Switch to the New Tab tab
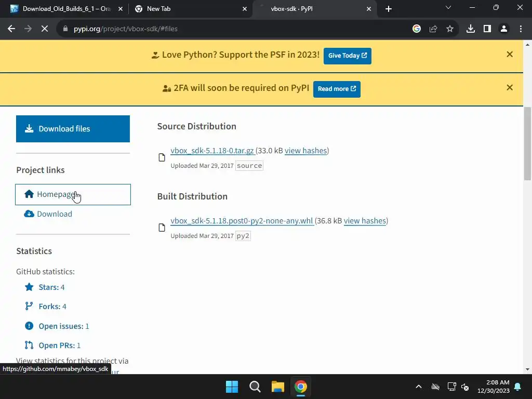Image resolution: width=532 pixels, height=399 pixels. click(190, 9)
